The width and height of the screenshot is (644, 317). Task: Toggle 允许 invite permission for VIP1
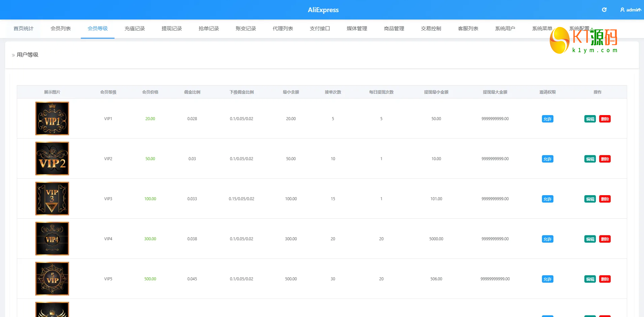pyautogui.click(x=548, y=119)
